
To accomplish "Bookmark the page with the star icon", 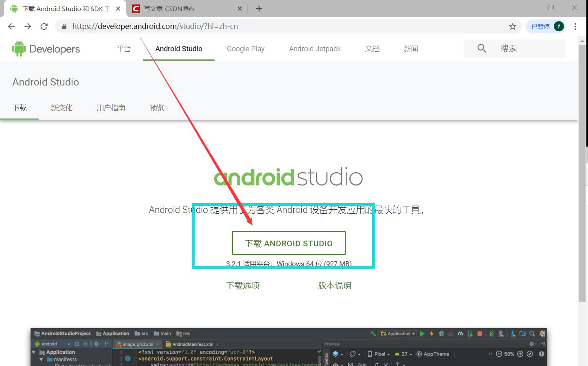I will [x=512, y=26].
